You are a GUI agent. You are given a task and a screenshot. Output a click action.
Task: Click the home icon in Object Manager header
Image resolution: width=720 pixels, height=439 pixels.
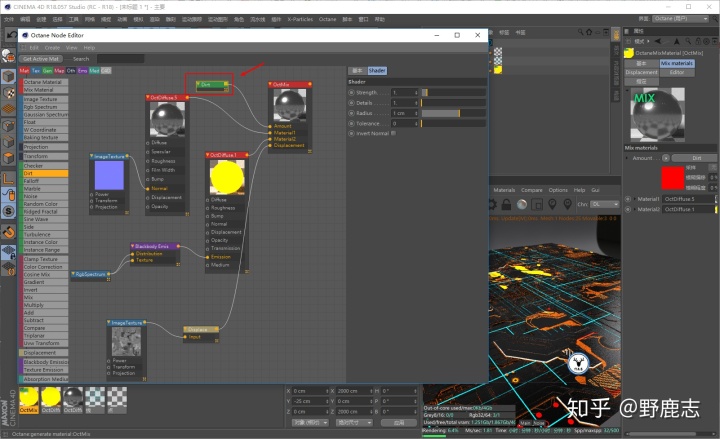[x=589, y=32]
